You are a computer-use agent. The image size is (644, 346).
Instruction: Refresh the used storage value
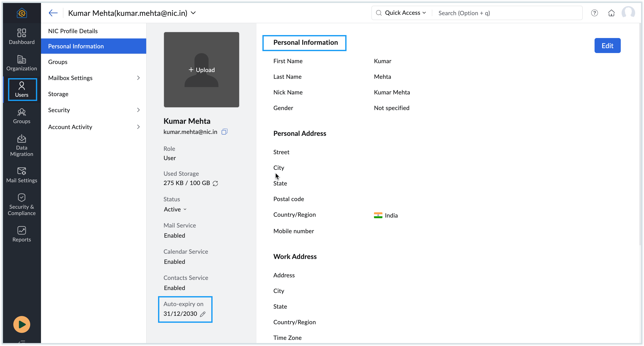pos(215,183)
